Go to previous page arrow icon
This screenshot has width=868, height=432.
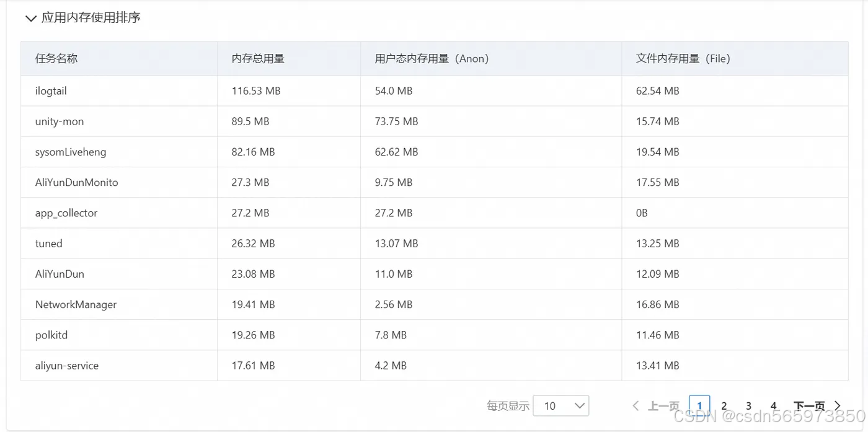click(635, 406)
